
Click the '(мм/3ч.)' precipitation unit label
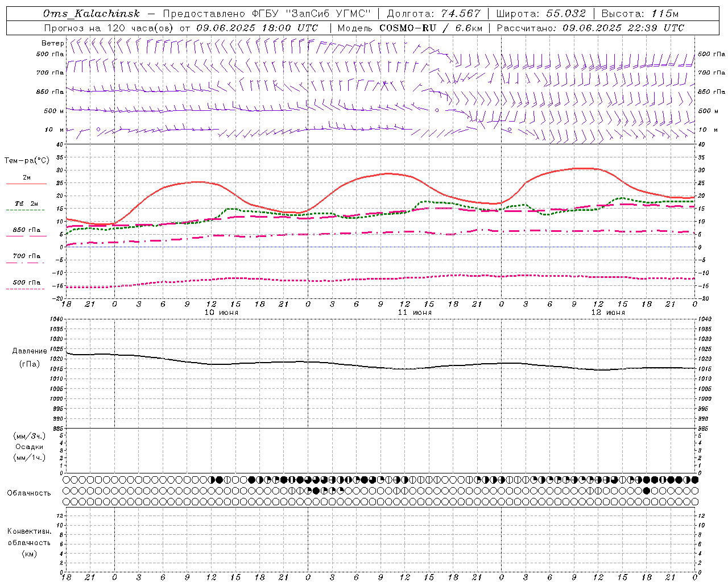30,436
